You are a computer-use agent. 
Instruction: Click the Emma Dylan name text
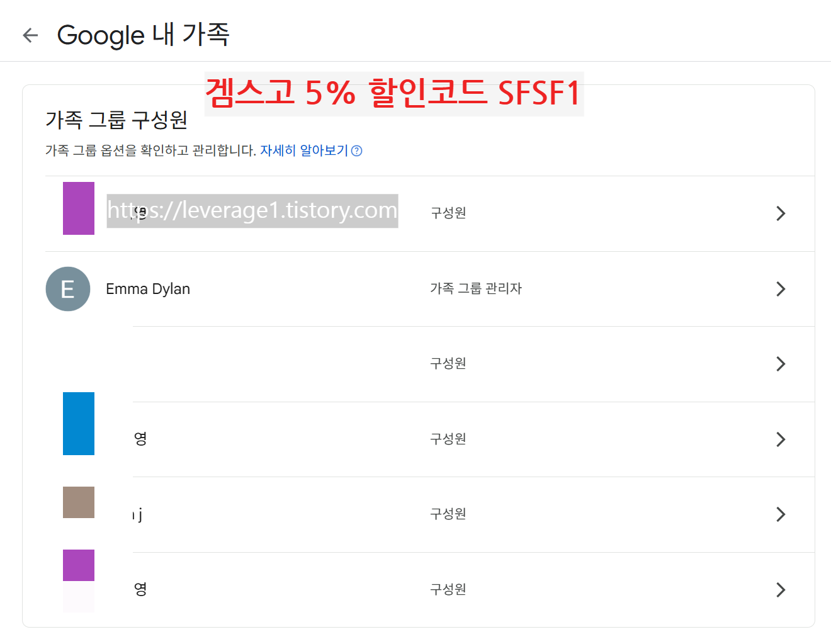point(148,289)
